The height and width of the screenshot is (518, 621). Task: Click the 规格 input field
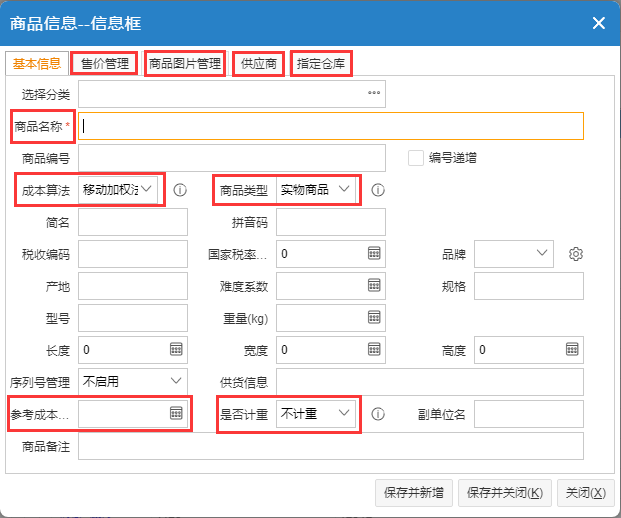tap(529, 286)
